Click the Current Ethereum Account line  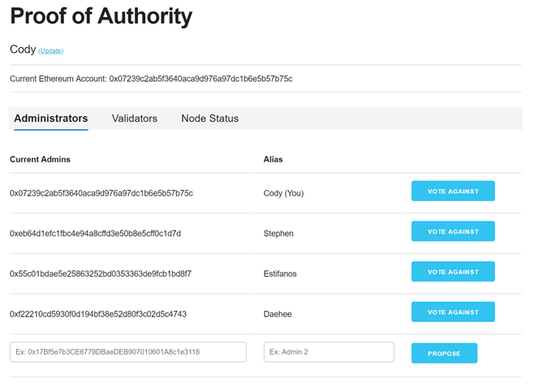(x=151, y=79)
